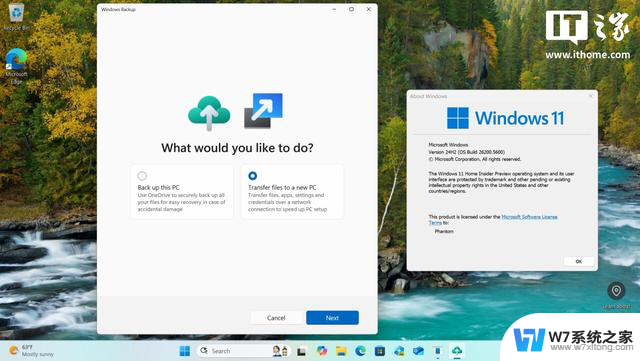Select the 'Back up this PC' radio button
The height and width of the screenshot is (361, 640).
142,176
